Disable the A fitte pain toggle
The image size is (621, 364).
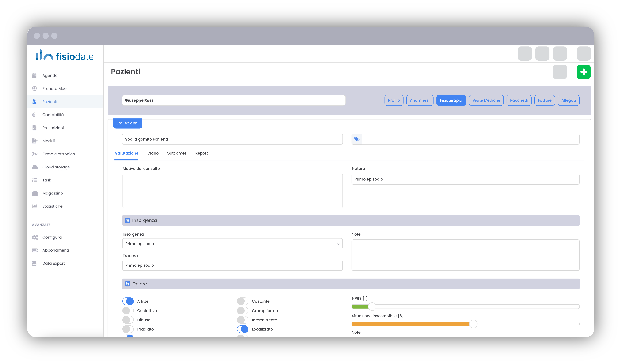pos(128,301)
